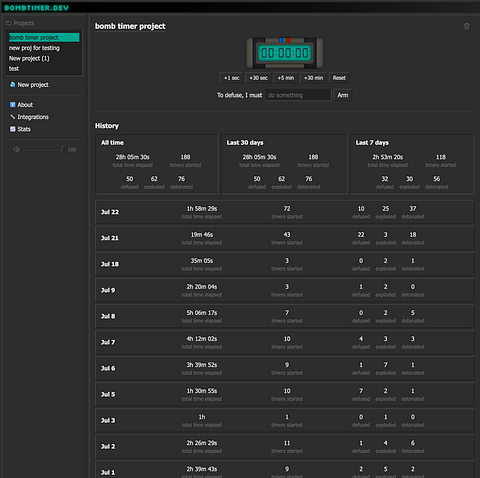Click the volume slider handle

coord(62,149)
